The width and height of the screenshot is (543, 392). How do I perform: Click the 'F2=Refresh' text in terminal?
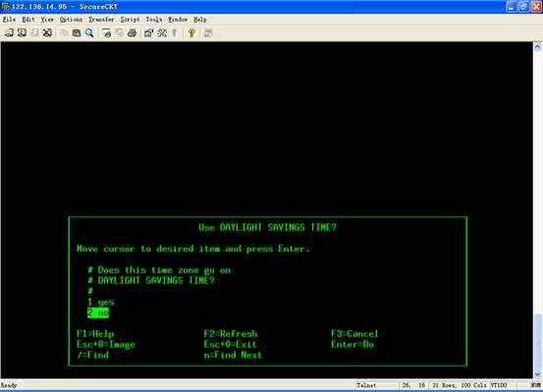[x=231, y=334]
